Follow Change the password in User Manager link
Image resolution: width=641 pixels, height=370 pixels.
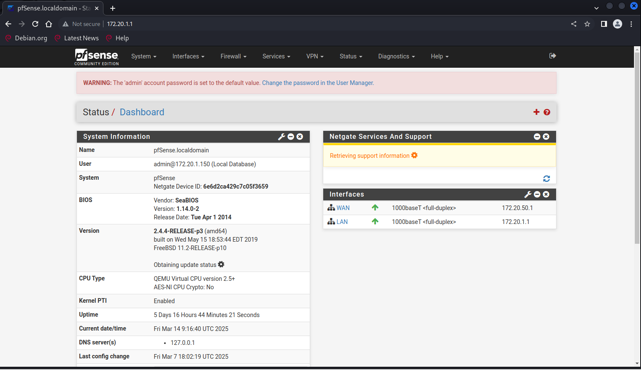[x=318, y=83]
